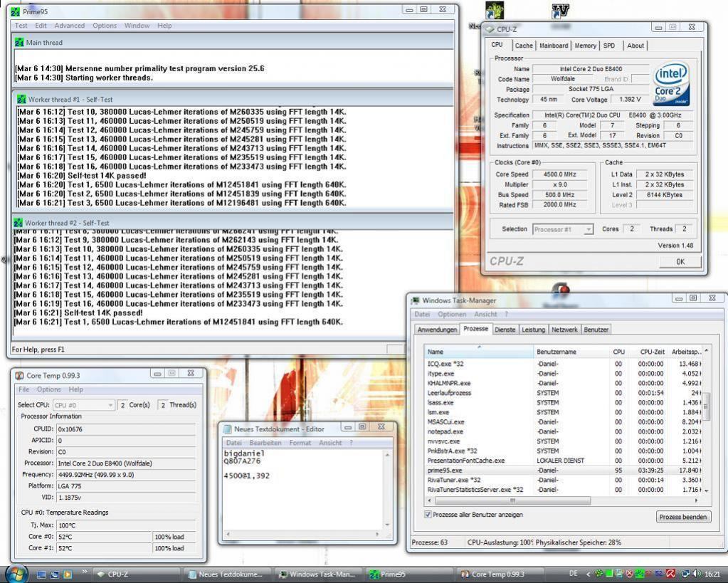Click the Prime95 title bar icon
The width and height of the screenshot is (728, 583).
[x=16, y=11]
